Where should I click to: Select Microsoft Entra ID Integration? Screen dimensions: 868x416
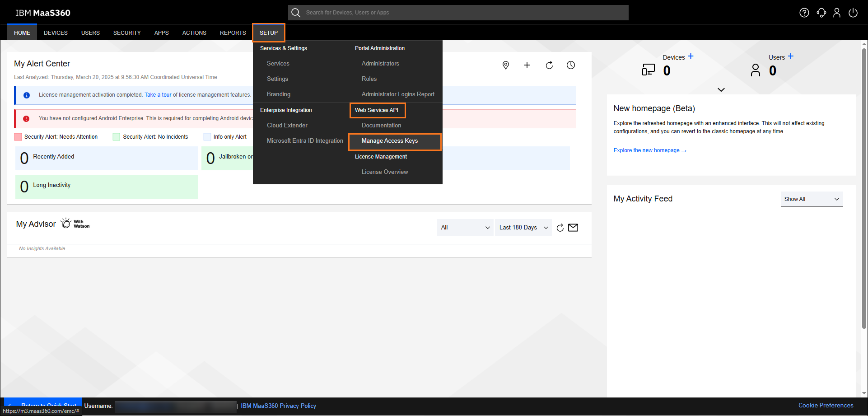(x=305, y=141)
